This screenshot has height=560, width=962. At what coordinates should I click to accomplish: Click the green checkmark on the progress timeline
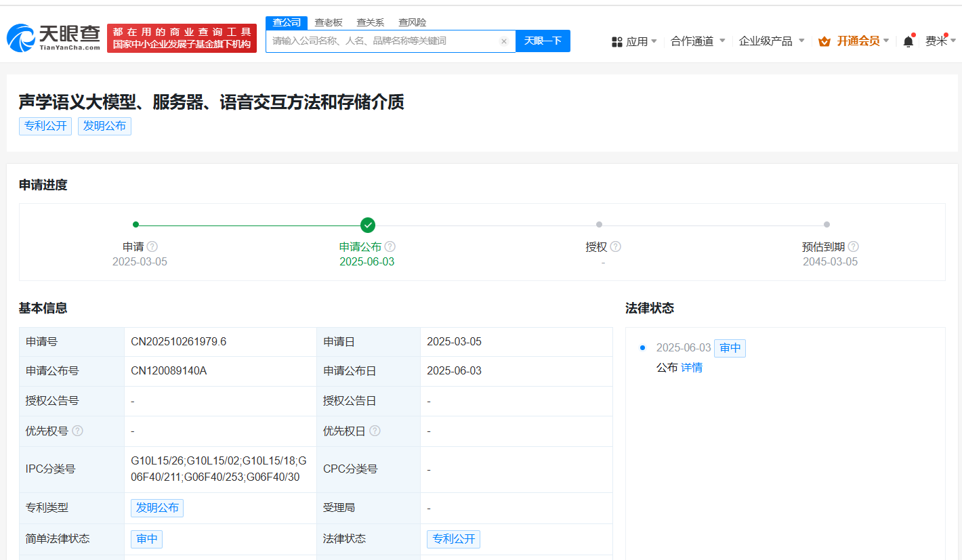click(368, 225)
